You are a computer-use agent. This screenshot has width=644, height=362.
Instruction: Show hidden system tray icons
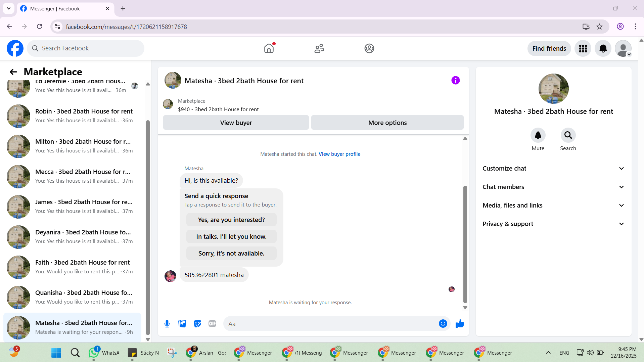pos(548,353)
